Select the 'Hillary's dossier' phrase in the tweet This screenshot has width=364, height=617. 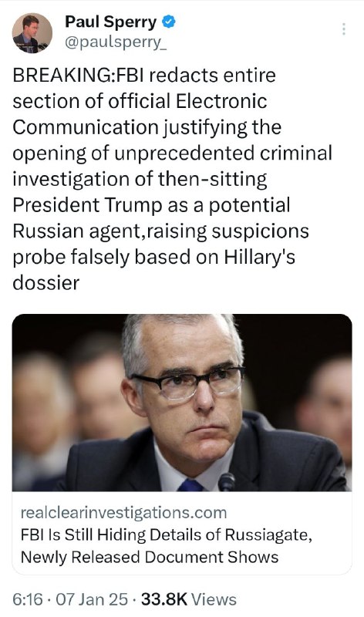(x=154, y=270)
